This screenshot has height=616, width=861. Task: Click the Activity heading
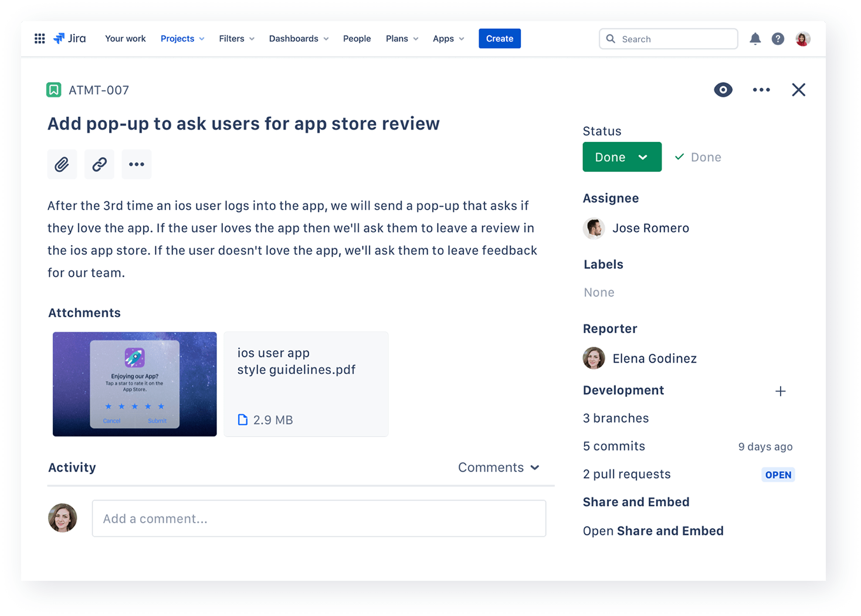[72, 468]
